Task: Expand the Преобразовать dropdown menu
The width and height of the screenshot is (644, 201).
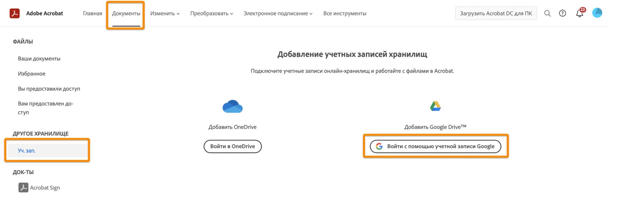Action: click(x=212, y=13)
